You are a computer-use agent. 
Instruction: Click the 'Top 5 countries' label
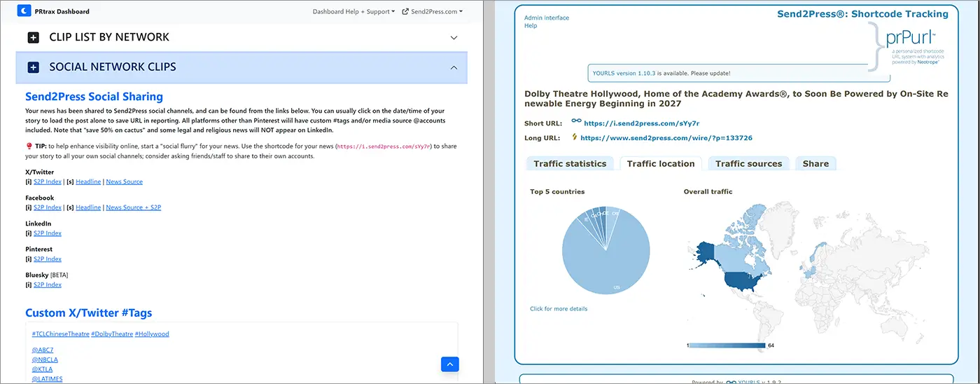pyautogui.click(x=557, y=192)
